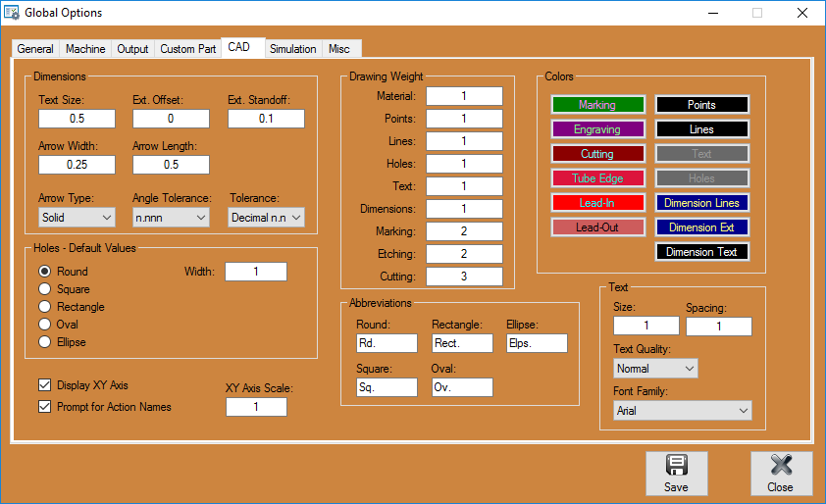
Task: Click the Tube Edge color swatch
Action: point(597,178)
